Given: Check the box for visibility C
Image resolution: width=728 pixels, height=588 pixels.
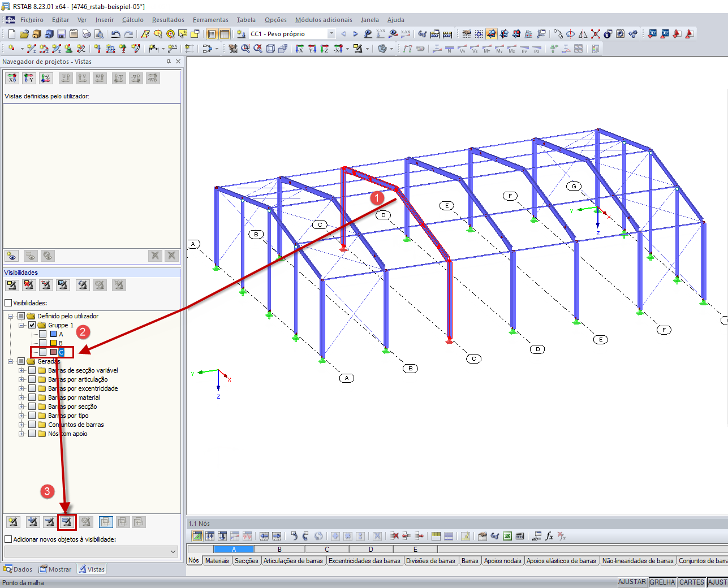Looking at the screenshot, I should [43, 352].
